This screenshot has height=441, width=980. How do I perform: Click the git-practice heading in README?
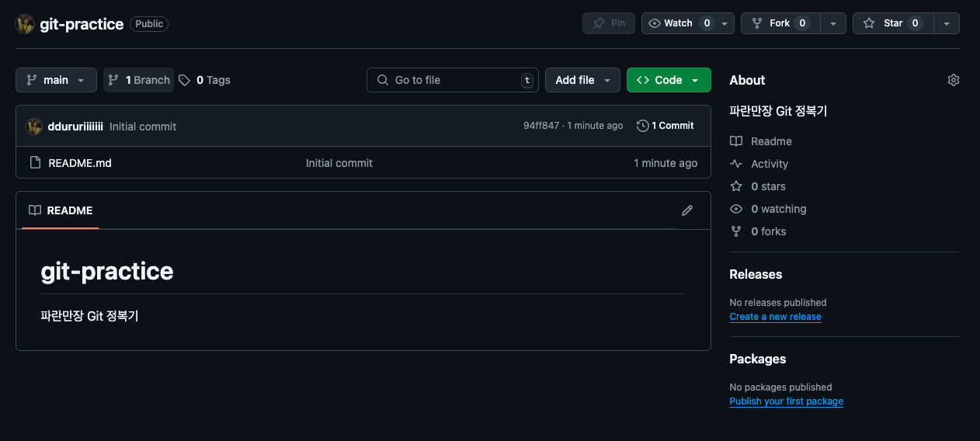pyautogui.click(x=107, y=271)
